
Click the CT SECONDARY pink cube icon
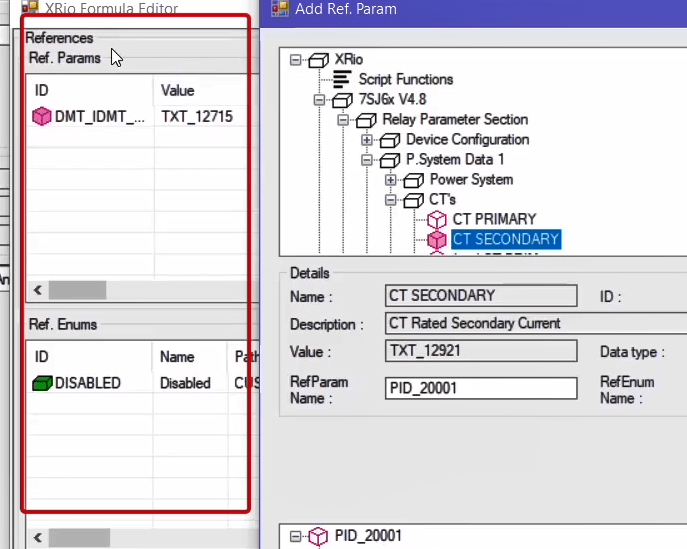[436, 239]
